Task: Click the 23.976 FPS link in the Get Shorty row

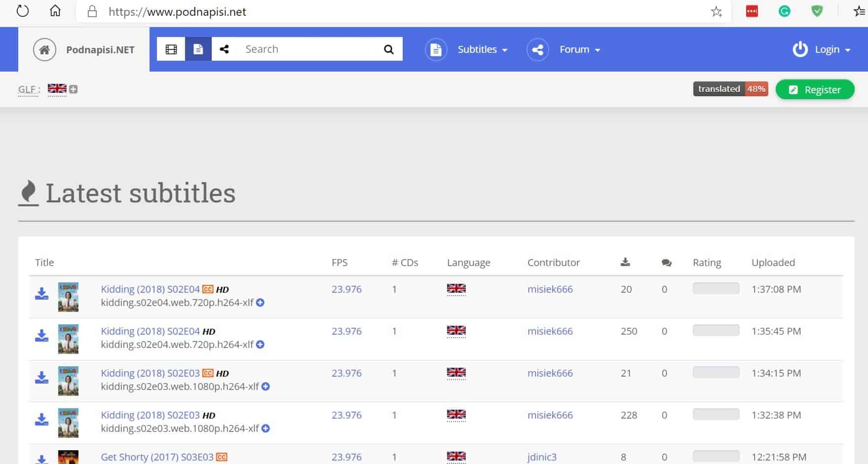Action: click(346, 457)
